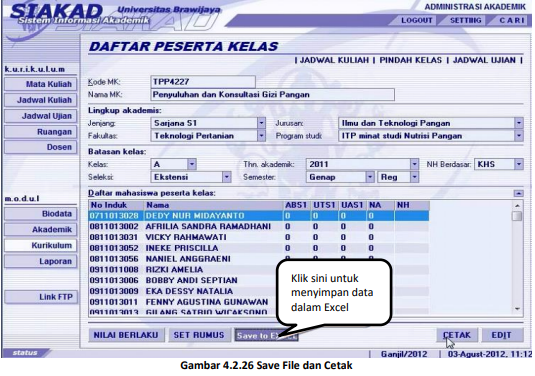535x376 pixels.
Task: Open Ruangan sidebar item
Action: 41,132
